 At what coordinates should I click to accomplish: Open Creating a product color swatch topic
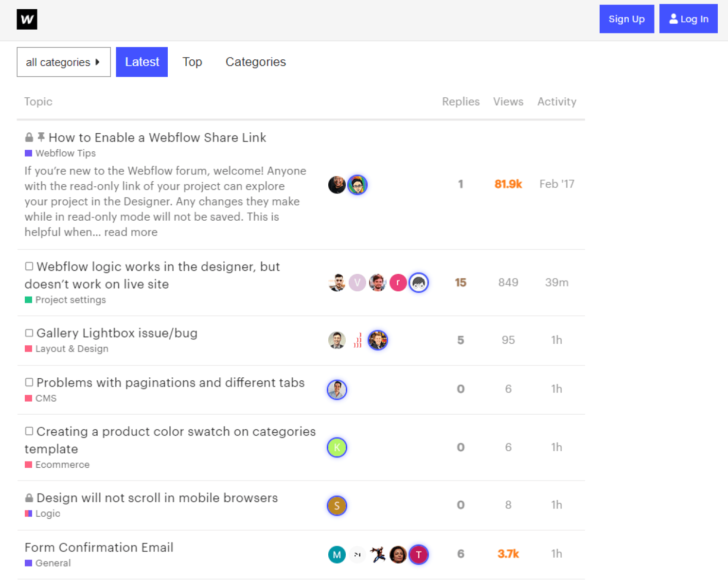point(170,440)
